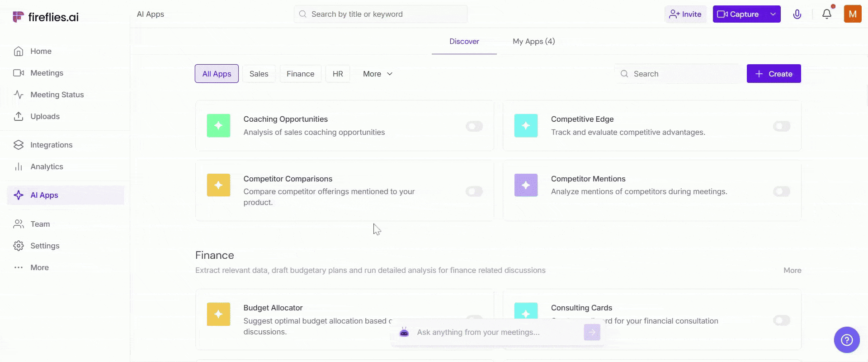Image resolution: width=868 pixels, height=362 pixels.
Task: Click the help question mark icon
Action: (846, 340)
